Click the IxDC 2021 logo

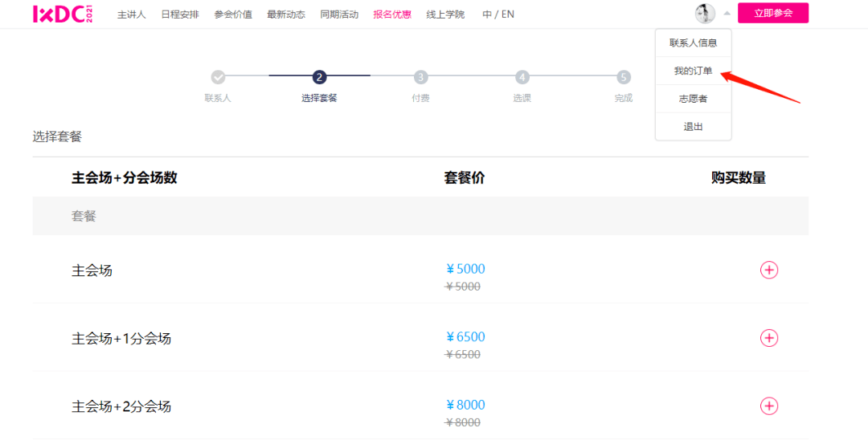pyautogui.click(x=62, y=14)
